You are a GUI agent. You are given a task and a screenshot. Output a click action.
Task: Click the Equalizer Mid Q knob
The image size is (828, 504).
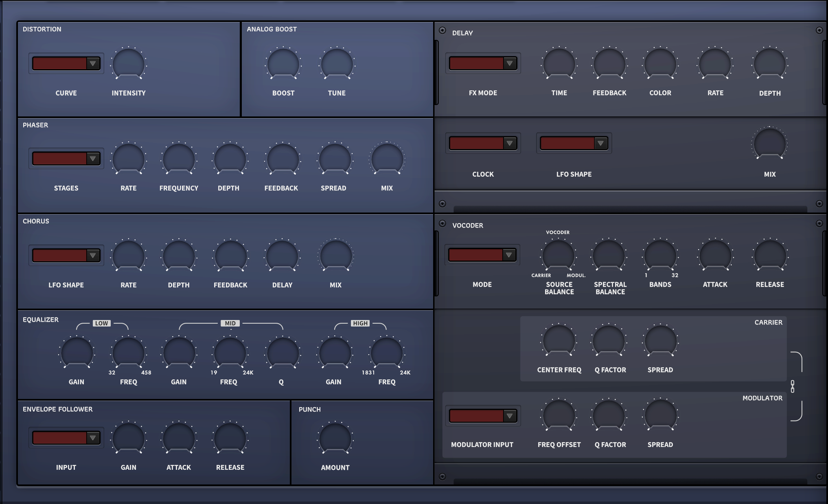[x=283, y=353]
